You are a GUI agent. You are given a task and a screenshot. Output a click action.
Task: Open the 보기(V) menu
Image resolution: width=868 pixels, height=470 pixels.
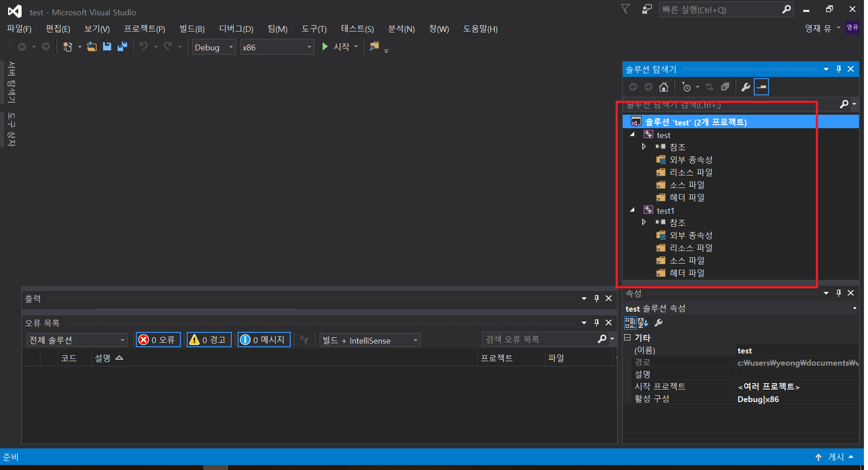coord(97,29)
